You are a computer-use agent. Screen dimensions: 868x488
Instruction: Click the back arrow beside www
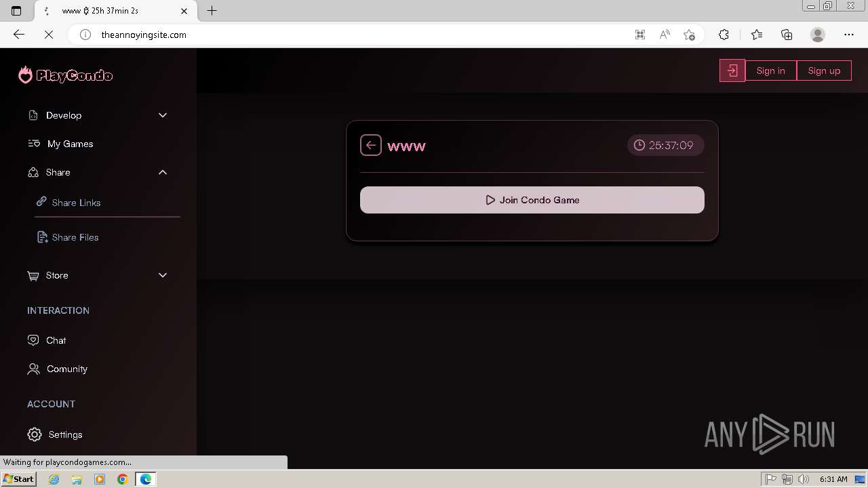coord(371,145)
